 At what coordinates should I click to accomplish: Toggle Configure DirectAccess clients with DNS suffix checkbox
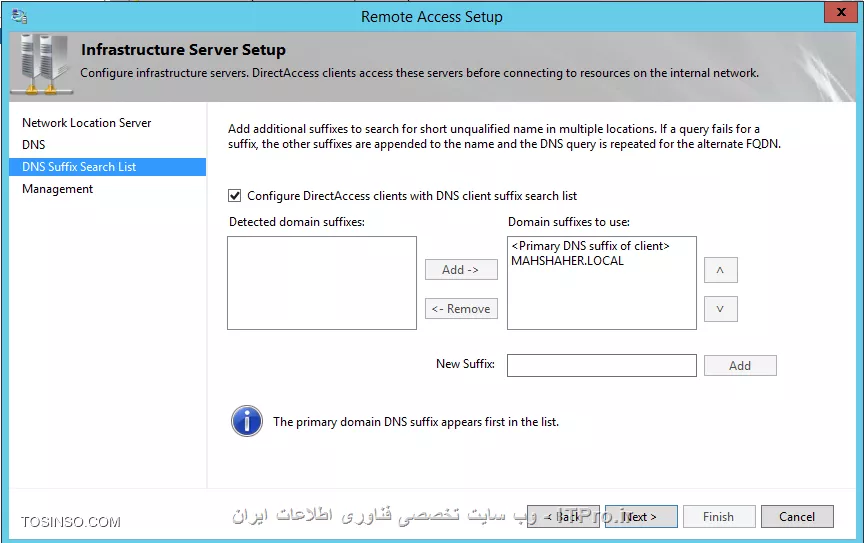pyautogui.click(x=235, y=196)
